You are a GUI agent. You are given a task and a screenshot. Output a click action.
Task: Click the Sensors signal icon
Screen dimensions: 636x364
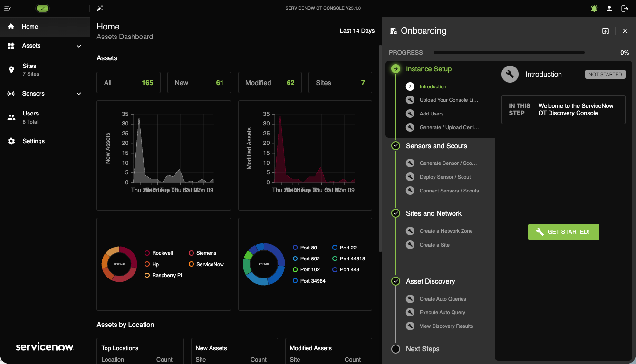coord(11,94)
